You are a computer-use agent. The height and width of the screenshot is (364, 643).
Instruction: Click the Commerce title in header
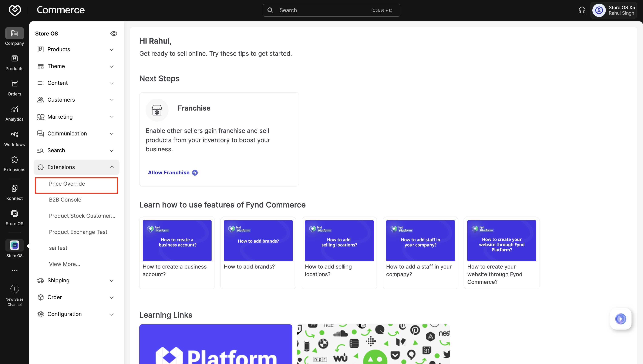(61, 10)
